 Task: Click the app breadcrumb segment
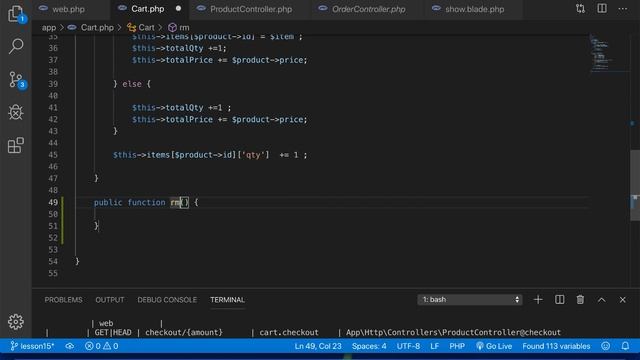point(49,28)
